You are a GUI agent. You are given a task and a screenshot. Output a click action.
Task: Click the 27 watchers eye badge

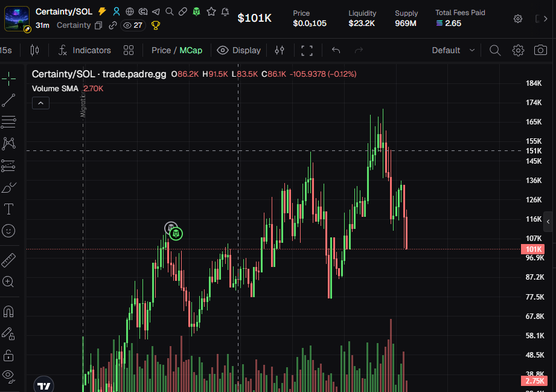(x=133, y=25)
